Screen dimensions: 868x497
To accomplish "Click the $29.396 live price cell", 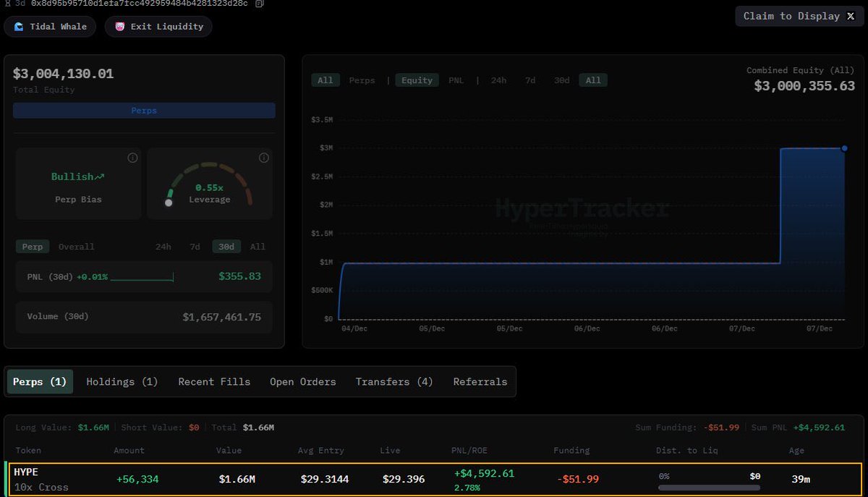I will tap(402, 479).
